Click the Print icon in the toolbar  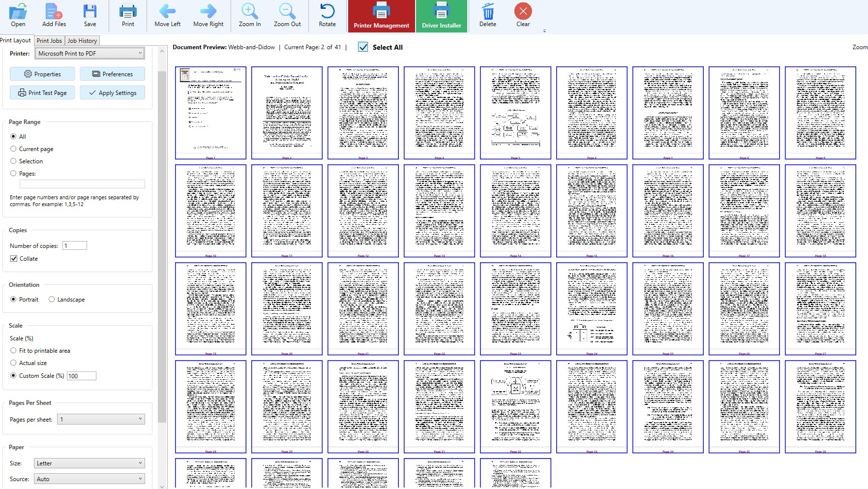(127, 15)
